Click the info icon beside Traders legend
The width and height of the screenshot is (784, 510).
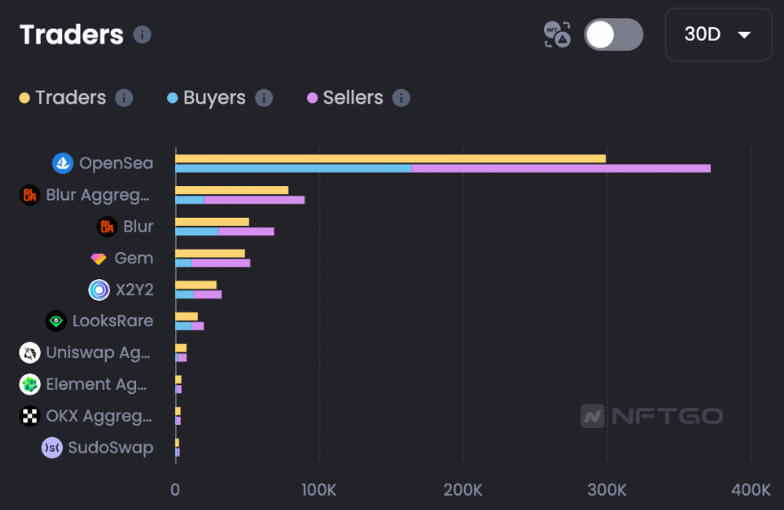124,98
